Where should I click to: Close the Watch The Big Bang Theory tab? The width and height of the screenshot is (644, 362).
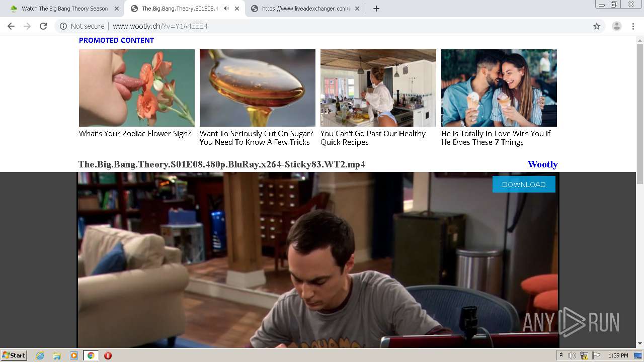[x=117, y=9]
